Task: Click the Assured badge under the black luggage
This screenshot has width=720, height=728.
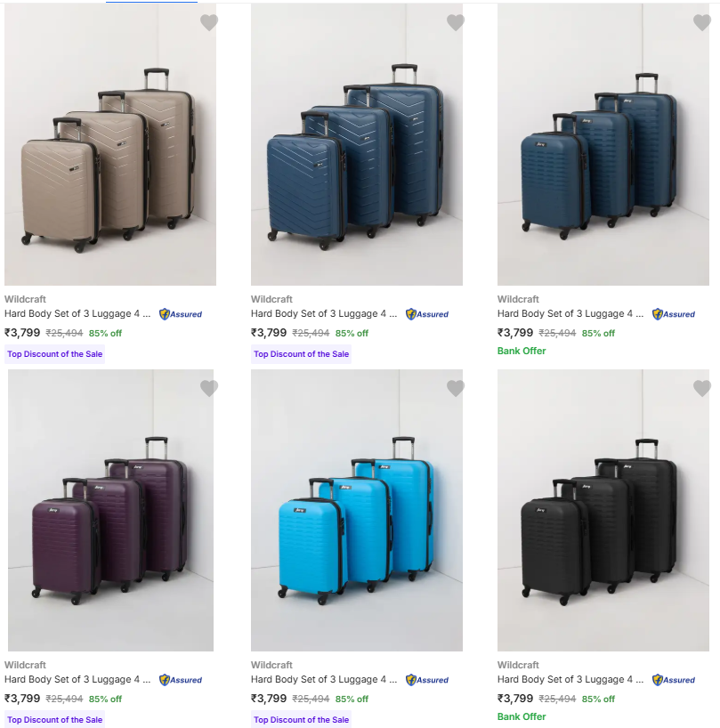Action: [x=674, y=680]
